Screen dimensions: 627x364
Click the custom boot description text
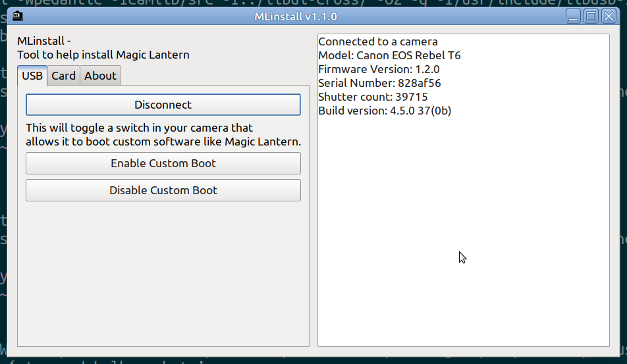[163, 135]
